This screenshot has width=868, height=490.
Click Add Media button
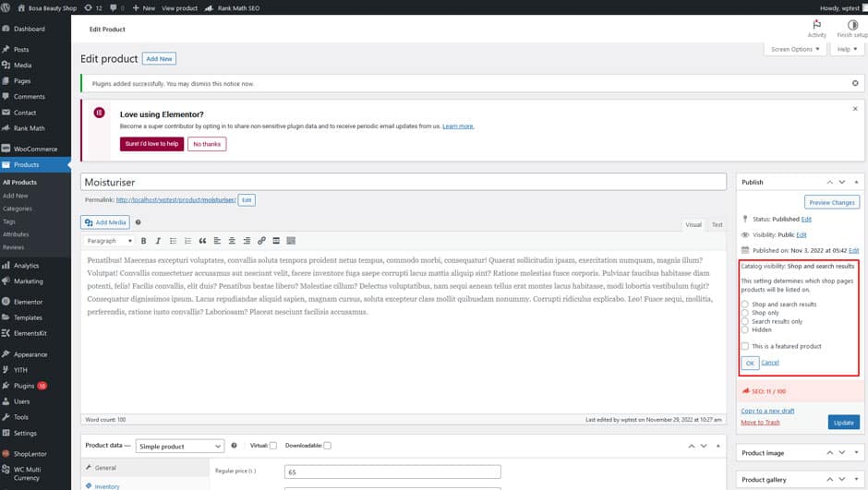(105, 222)
